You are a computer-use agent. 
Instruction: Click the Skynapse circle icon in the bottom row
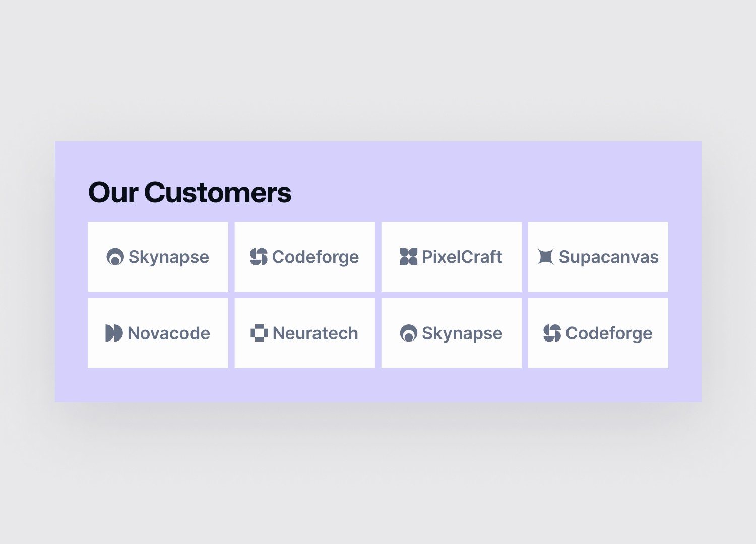pyautogui.click(x=408, y=333)
